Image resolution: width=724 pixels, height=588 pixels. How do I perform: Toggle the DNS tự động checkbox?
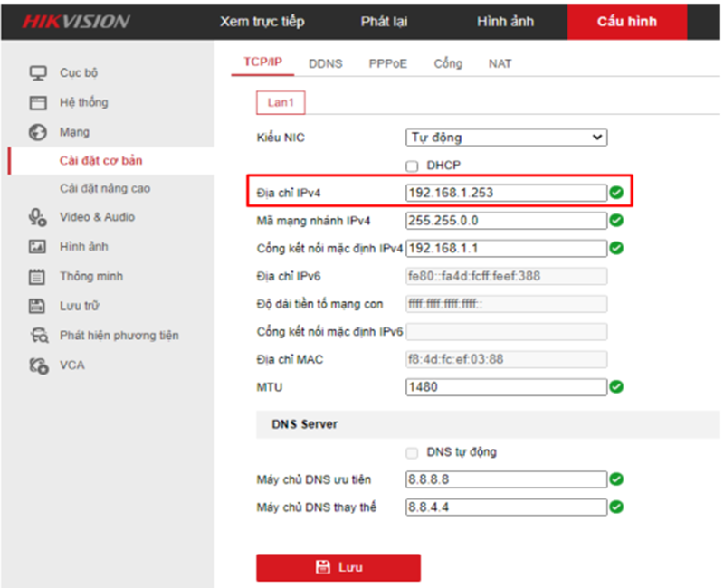[x=412, y=452]
